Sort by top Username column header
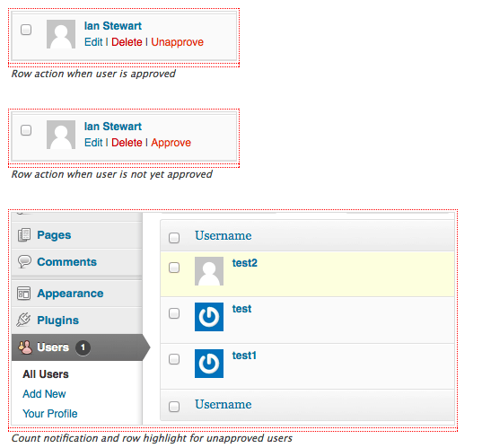 pos(223,236)
